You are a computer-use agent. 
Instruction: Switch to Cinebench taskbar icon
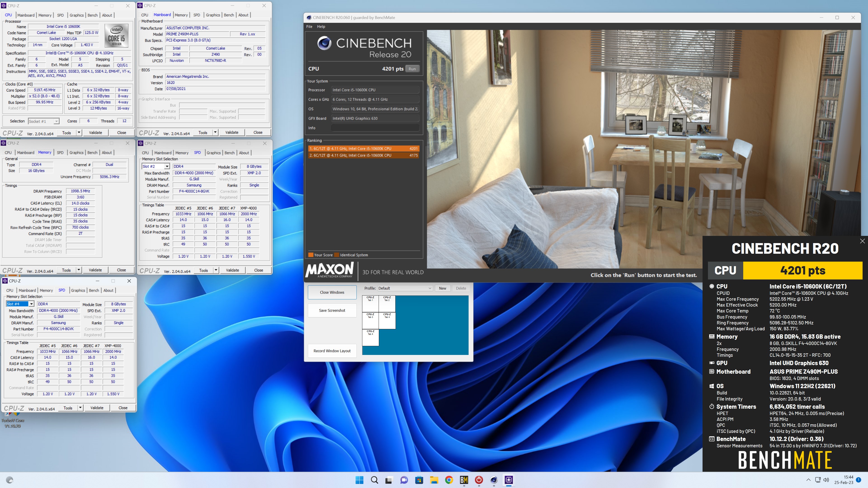(x=494, y=480)
